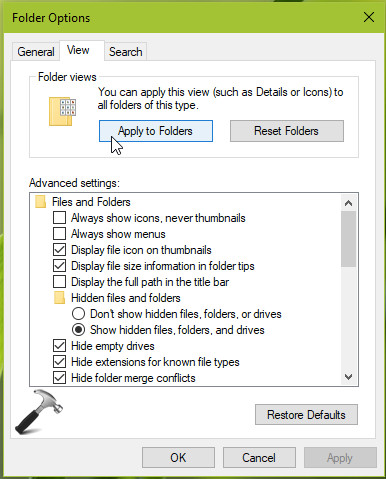Uncheck Hide extensions for known file types
This screenshot has width=386, height=479.
click(x=59, y=362)
